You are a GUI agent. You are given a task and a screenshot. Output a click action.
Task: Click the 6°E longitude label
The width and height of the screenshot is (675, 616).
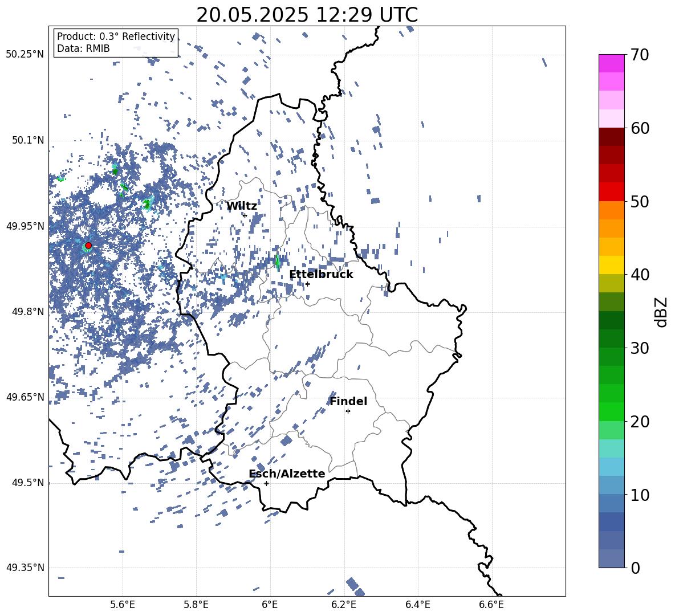(x=270, y=605)
